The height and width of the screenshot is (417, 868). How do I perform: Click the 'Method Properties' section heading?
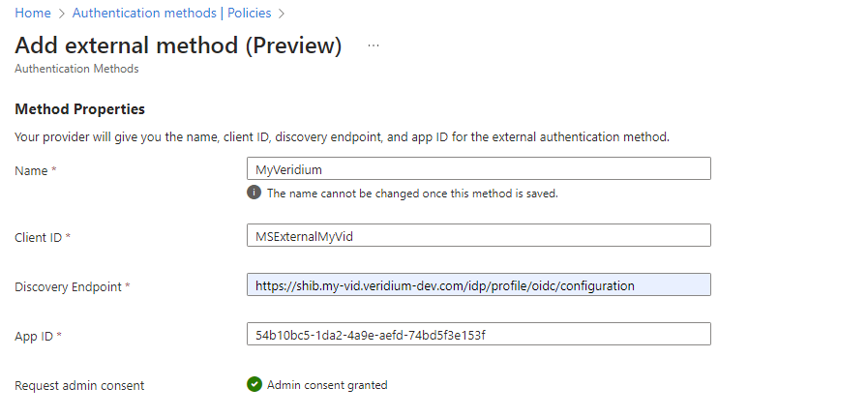point(79,109)
